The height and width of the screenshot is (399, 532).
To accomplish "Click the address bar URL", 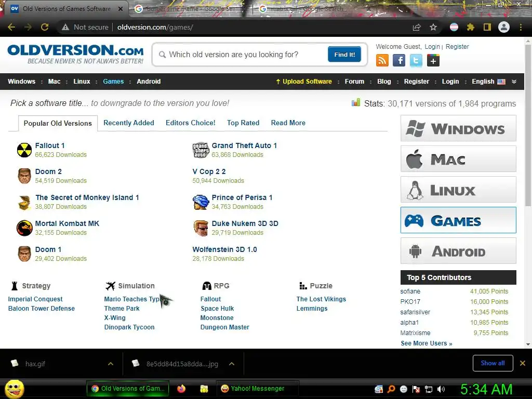I will 155,27.
